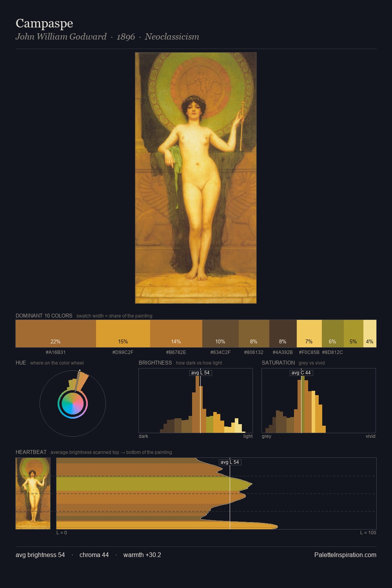
Task: Click 'avg brightness 54' in footer
Action: click(40, 555)
